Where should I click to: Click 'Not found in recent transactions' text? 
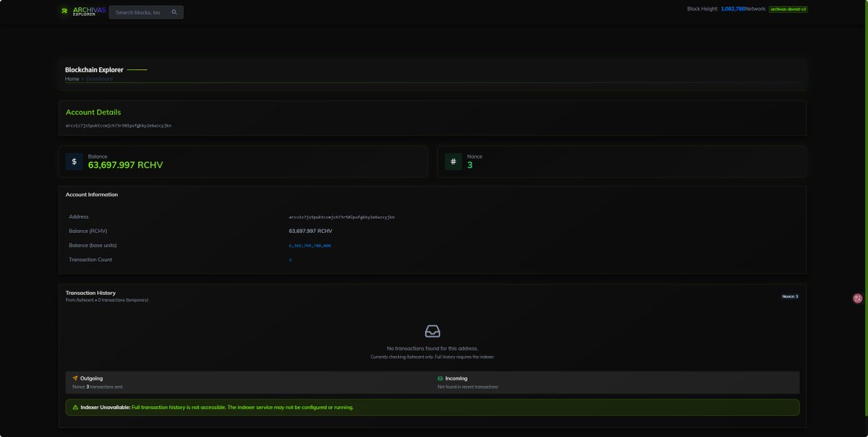(x=468, y=387)
